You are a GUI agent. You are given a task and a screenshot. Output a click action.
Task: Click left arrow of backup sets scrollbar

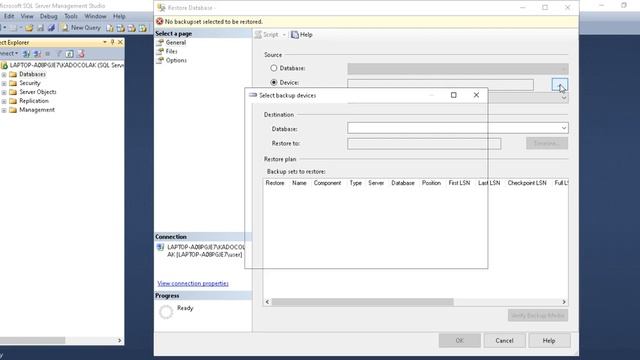click(267, 302)
